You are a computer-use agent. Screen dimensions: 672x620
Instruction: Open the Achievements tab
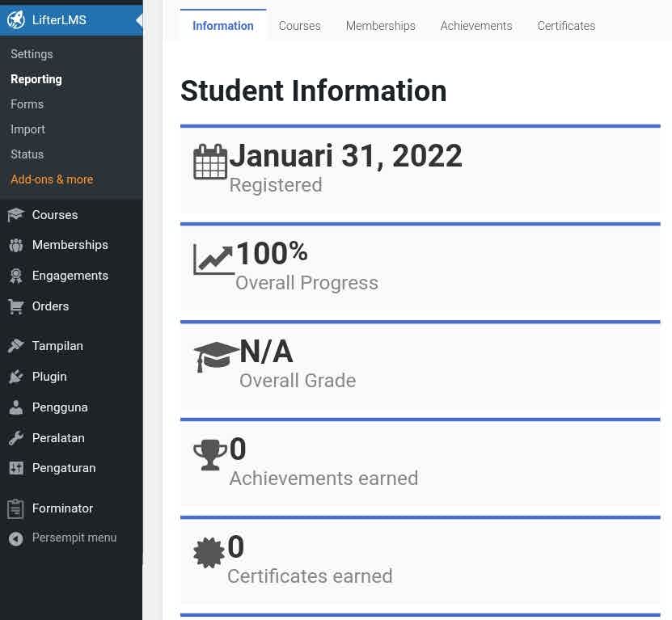(475, 26)
